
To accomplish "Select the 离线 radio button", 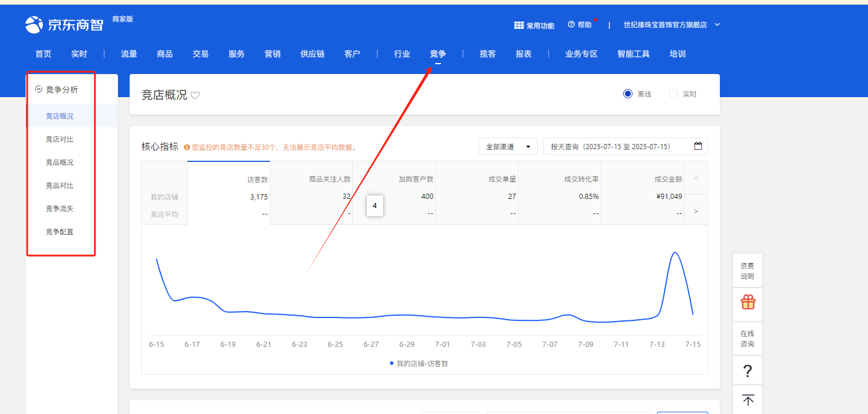I will tap(628, 94).
